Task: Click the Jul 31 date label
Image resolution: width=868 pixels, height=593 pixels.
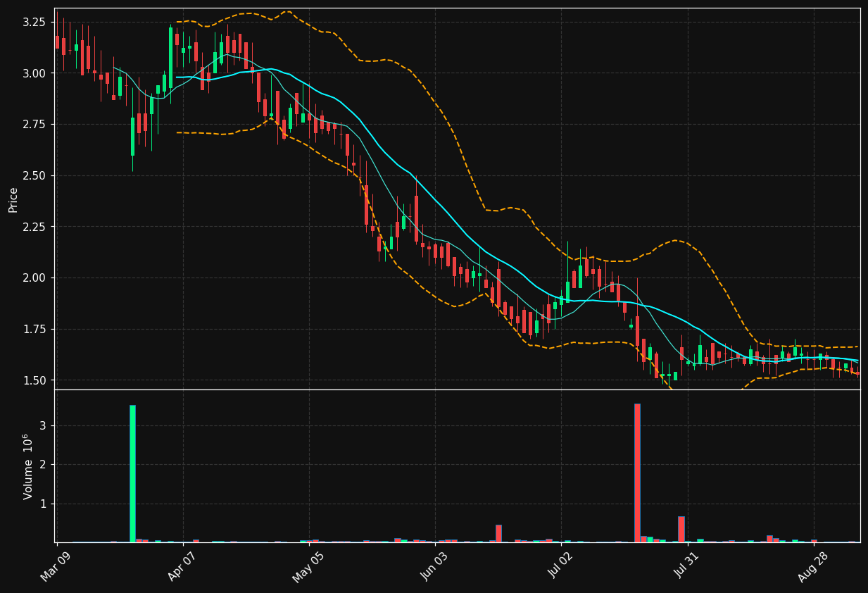Action: pyautogui.click(x=686, y=566)
